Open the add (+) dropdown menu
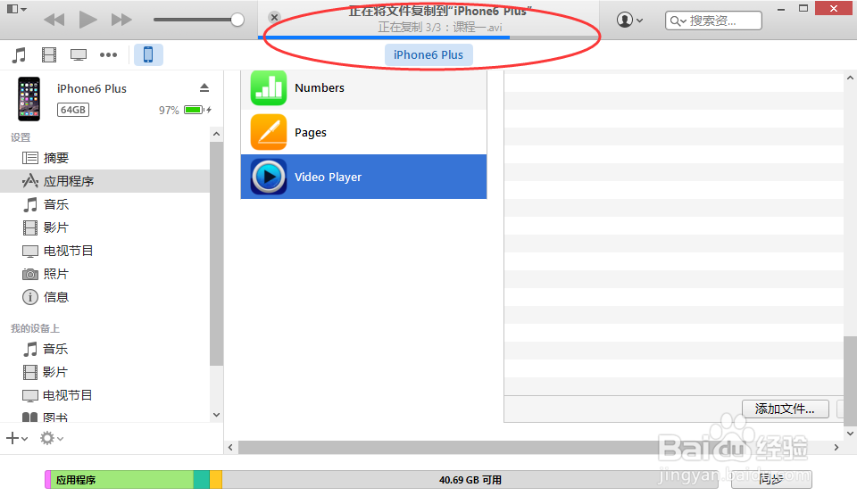857x504 pixels. [17, 438]
